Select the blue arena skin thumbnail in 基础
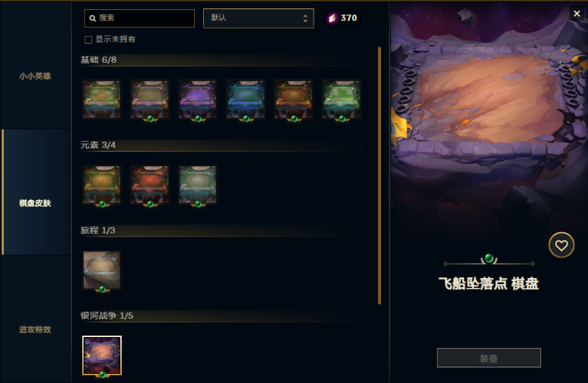The image size is (588, 383). [x=245, y=100]
